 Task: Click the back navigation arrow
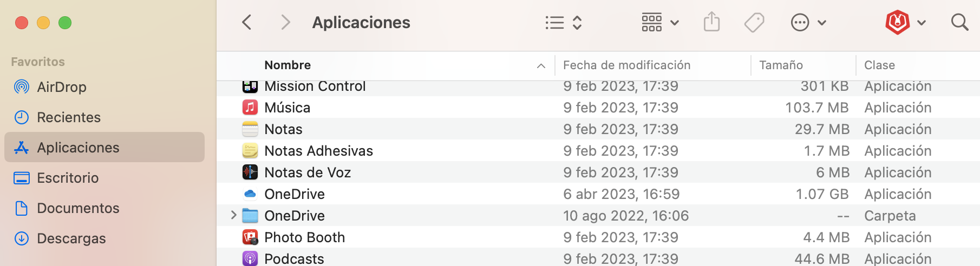(247, 23)
